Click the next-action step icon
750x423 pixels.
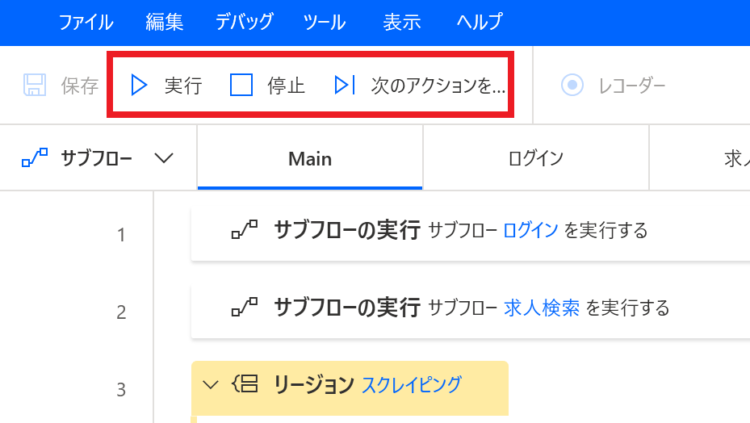point(344,85)
